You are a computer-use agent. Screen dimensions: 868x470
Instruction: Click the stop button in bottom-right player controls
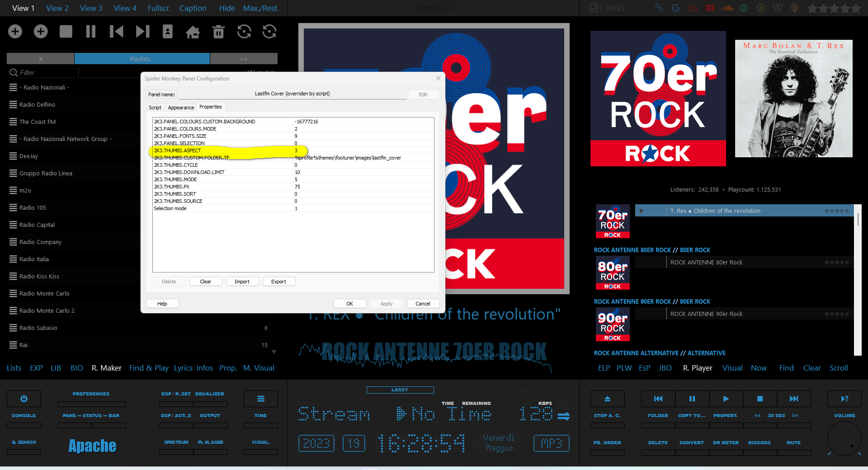760,399
